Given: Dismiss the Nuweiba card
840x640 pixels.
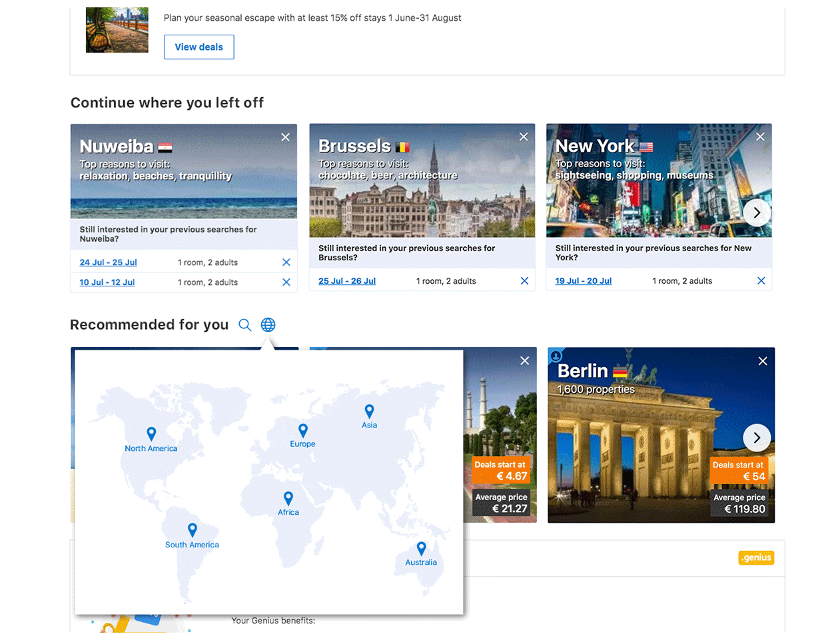Looking at the screenshot, I should point(285,137).
